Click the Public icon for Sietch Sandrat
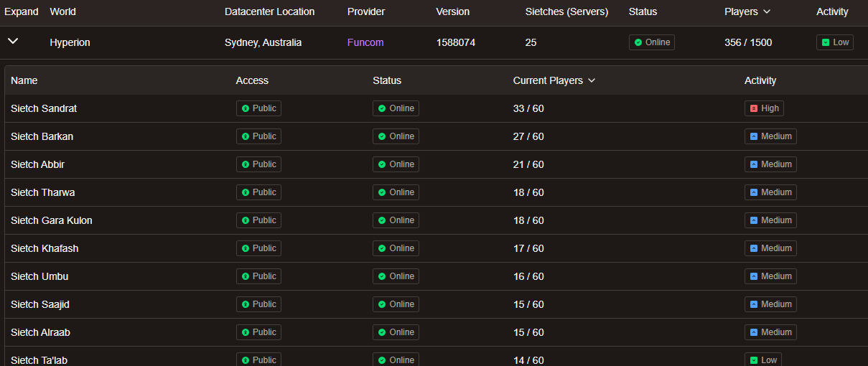Viewport: 868px width, 366px height. click(246, 108)
